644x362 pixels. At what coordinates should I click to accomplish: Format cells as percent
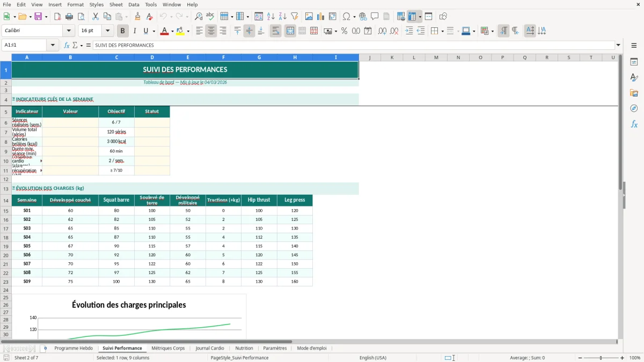344,31
